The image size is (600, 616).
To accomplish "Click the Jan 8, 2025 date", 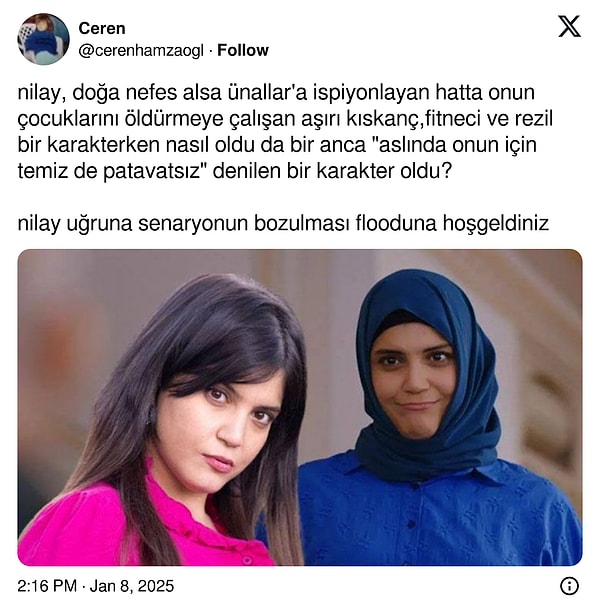I will [x=132, y=586].
